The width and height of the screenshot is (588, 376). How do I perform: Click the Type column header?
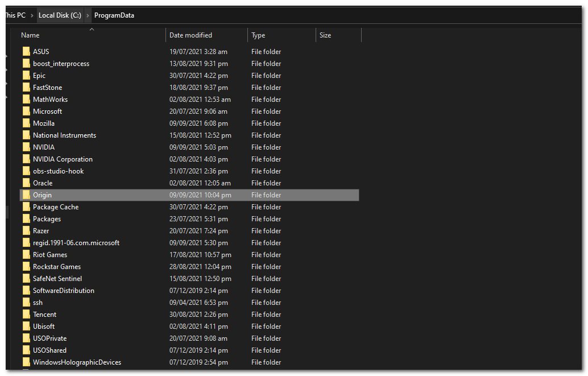tap(258, 35)
